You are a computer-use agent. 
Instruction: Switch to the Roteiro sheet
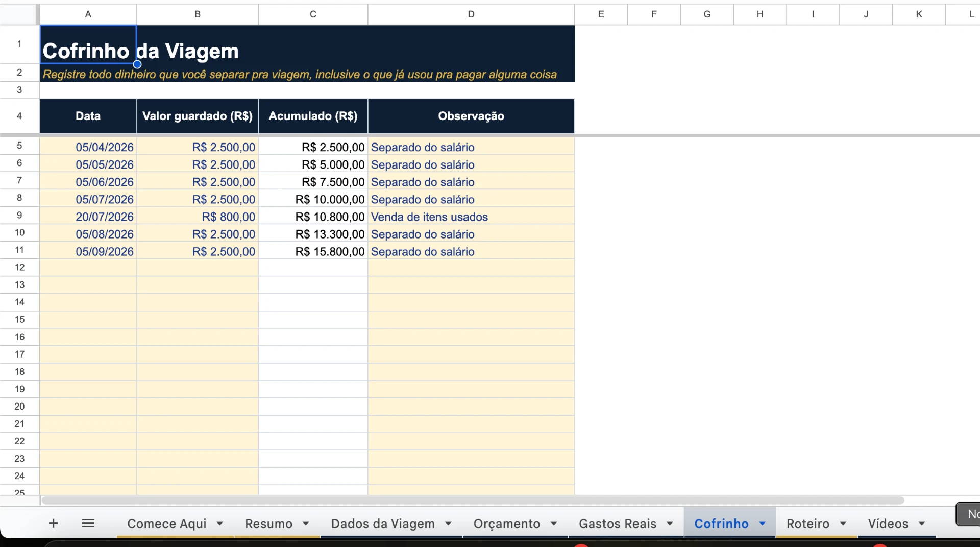808,524
